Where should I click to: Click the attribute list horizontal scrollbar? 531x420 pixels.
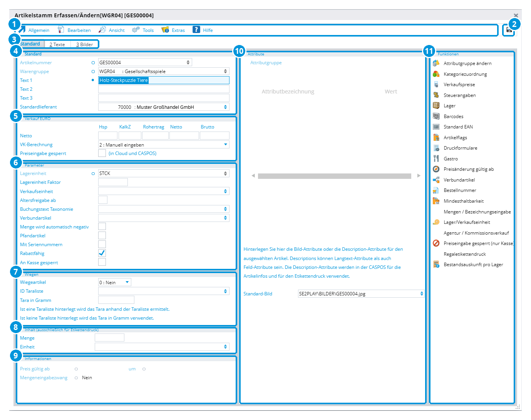335,176
